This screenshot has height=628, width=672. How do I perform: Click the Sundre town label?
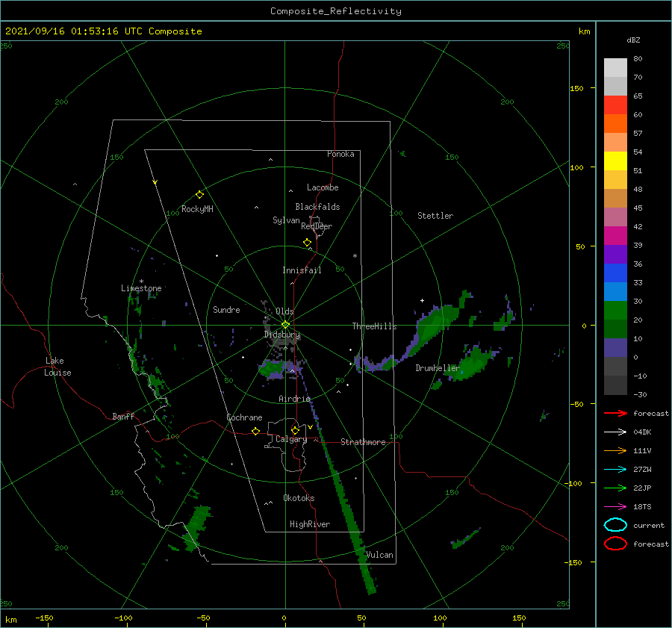tap(226, 309)
